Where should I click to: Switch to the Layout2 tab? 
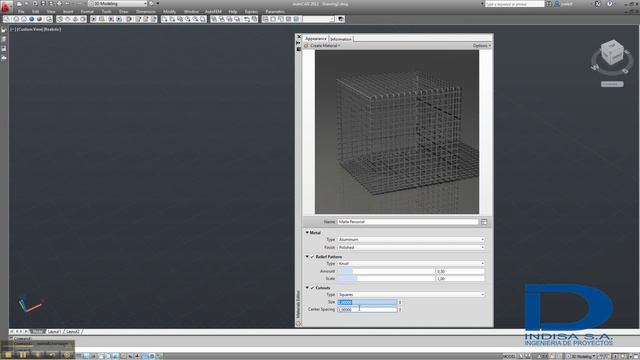73,332
